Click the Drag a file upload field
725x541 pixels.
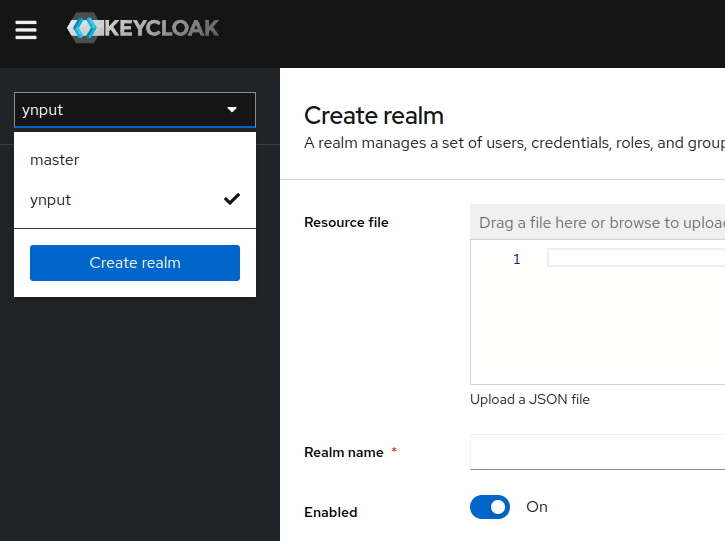(x=597, y=222)
